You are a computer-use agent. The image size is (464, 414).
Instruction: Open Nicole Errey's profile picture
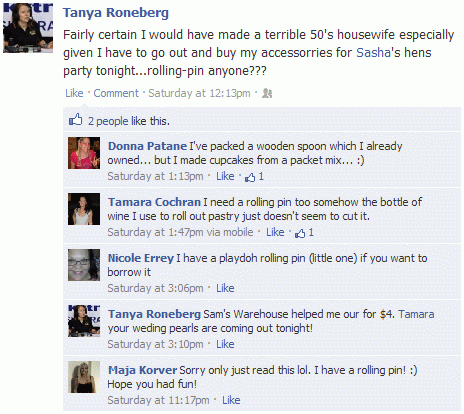(x=84, y=265)
